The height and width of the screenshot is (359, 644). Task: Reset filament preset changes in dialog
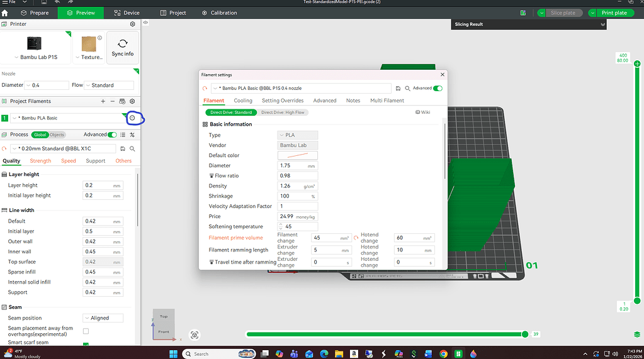coord(205,88)
